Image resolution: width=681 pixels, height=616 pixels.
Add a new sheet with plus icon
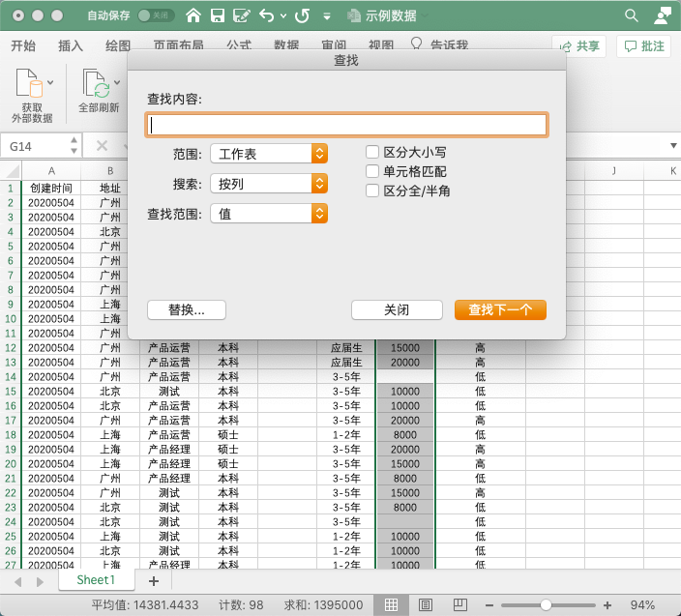(153, 580)
